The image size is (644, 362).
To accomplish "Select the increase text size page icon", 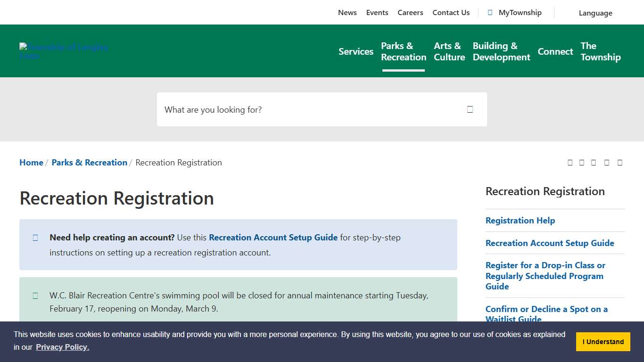I will (x=581, y=162).
